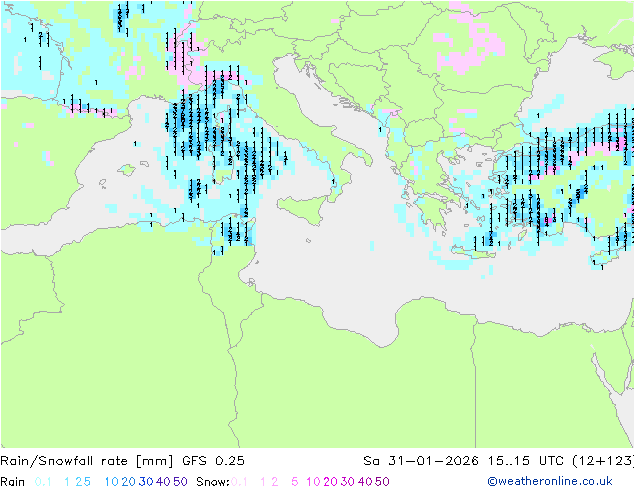Click the island of Crete on the map
Image resolution: width=634 pixels, height=490 pixels.
[x=473, y=253]
